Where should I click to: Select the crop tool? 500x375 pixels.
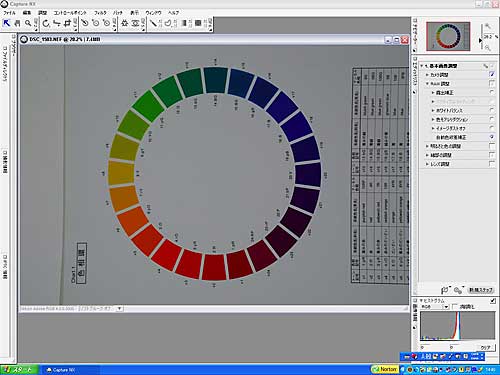tap(68, 23)
